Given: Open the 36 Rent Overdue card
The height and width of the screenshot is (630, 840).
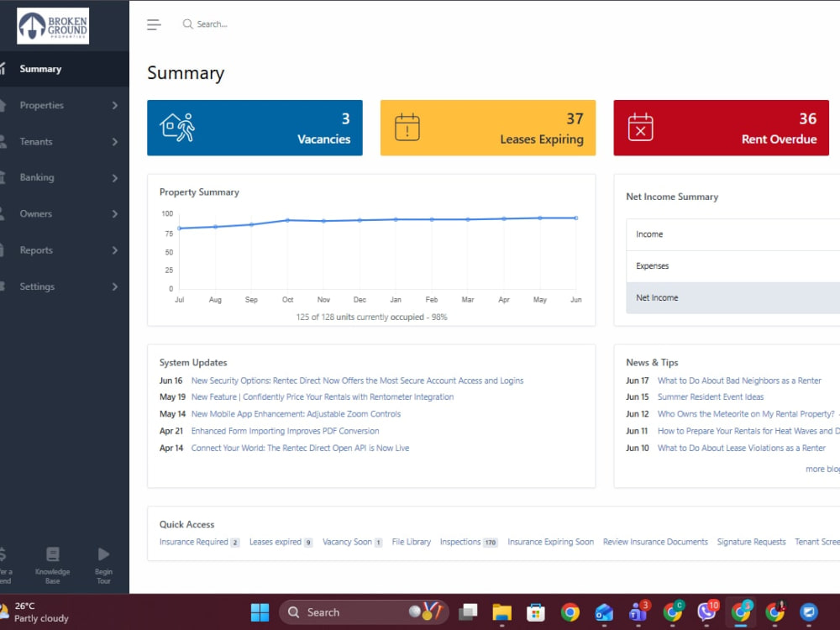Looking at the screenshot, I should click(721, 128).
